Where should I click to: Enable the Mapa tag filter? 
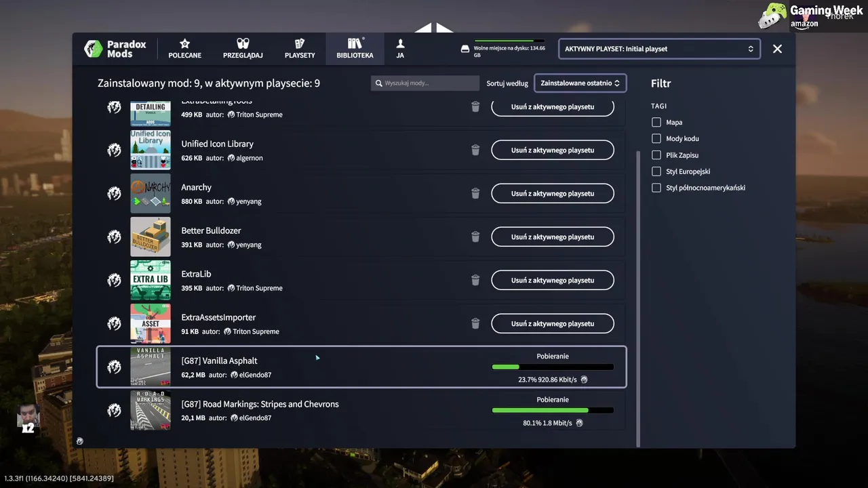pyautogui.click(x=656, y=122)
